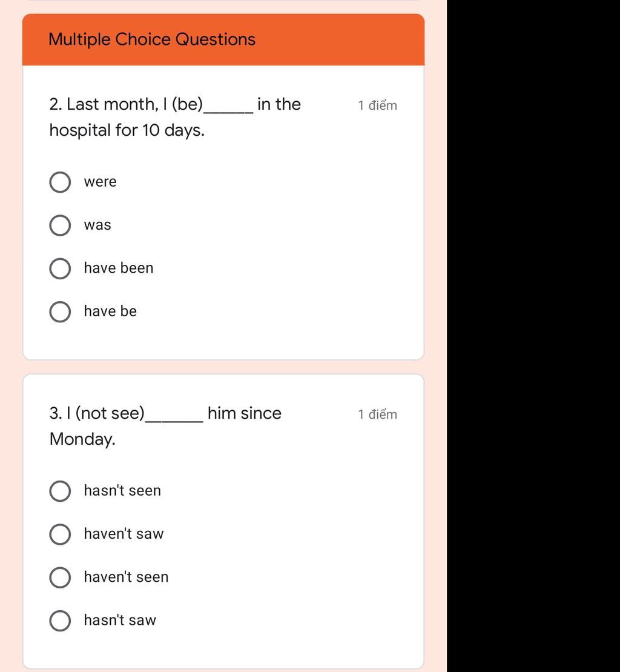Viewport: 620px width, 672px height.
Task: Click question 3 'him since Monday' text
Action: 165,426
